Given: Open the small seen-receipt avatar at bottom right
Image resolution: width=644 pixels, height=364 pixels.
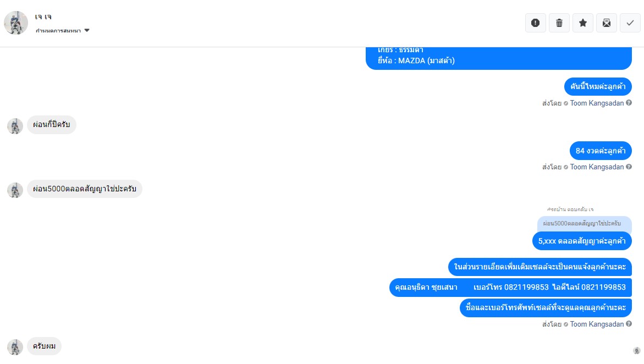Looking at the screenshot, I should click(637, 350).
